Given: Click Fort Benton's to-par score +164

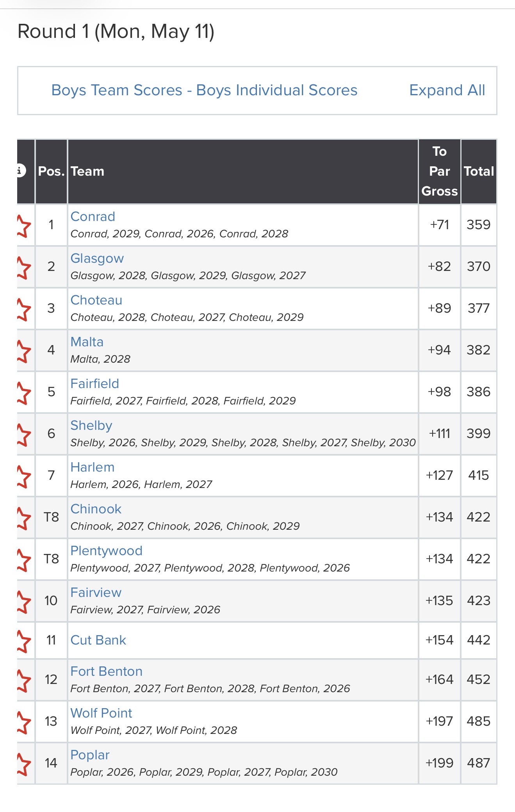Looking at the screenshot, I should [x=439, y=680].
